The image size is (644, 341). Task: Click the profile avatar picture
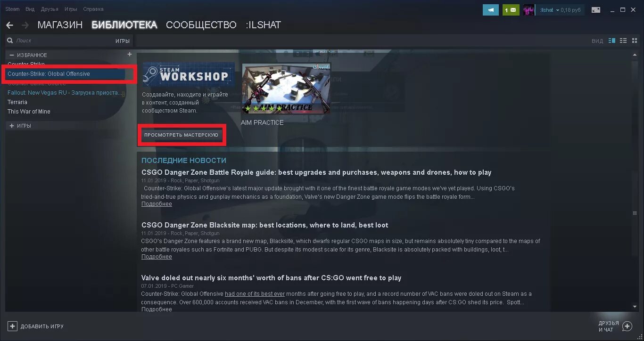(529, 10)
